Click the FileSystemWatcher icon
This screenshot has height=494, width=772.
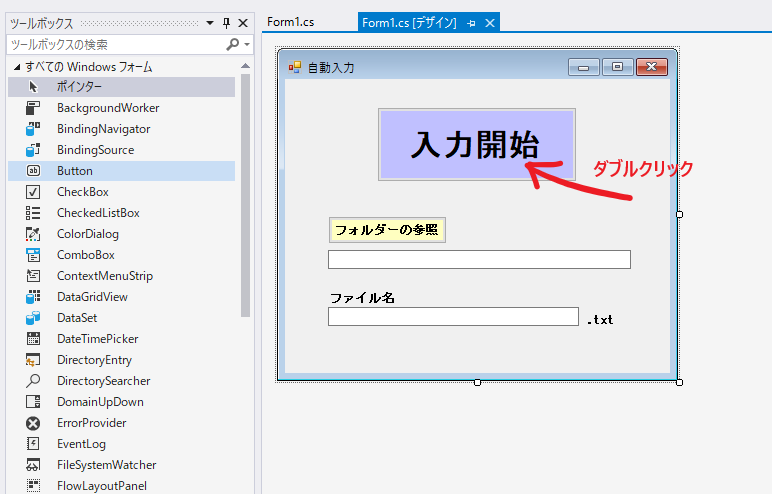pyautogui.click(x=33, y=465)
